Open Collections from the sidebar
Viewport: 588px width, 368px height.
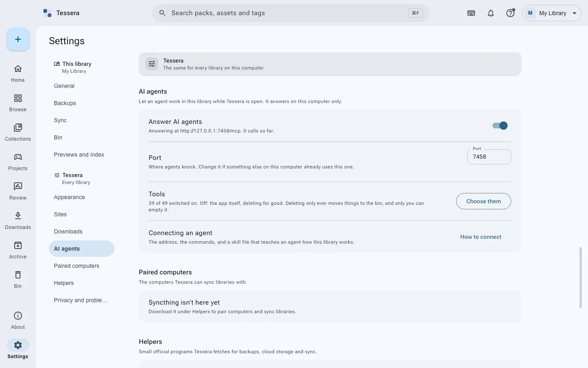pos(18,132)
